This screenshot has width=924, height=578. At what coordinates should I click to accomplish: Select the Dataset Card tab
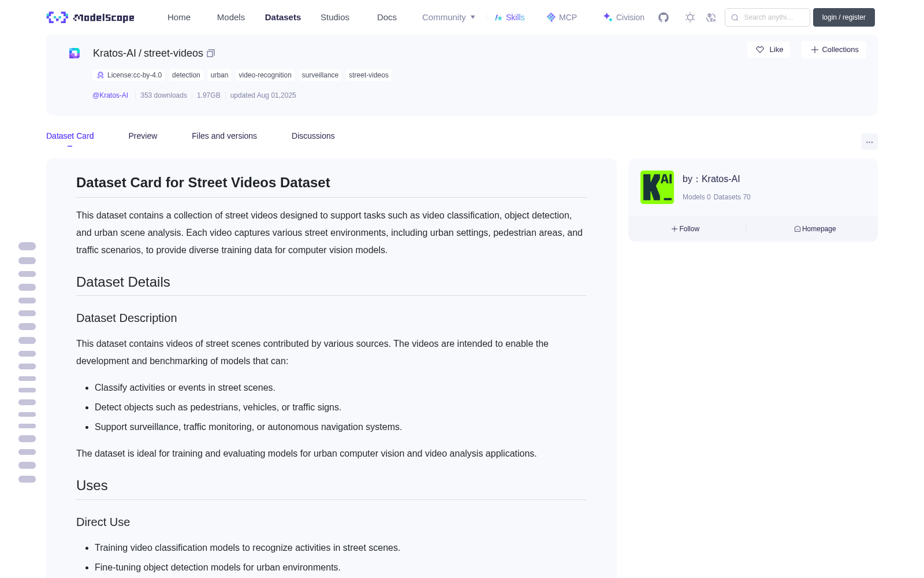pyautogui.click(x=70, y=136)
